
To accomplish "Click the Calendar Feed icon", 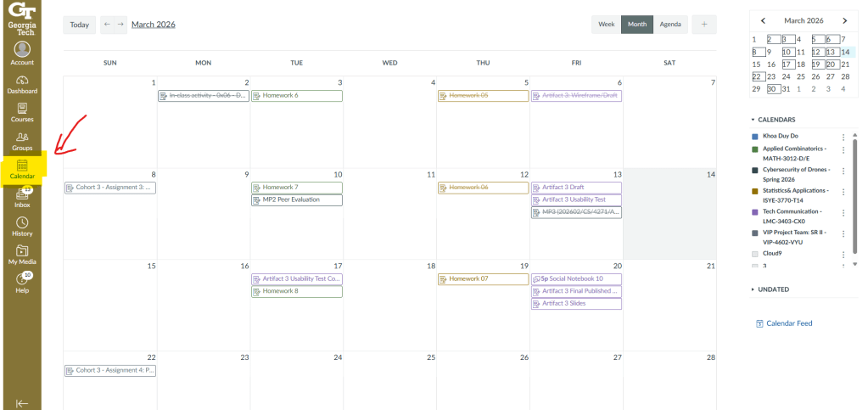I will pyautogui.click(x=759, y=323).
